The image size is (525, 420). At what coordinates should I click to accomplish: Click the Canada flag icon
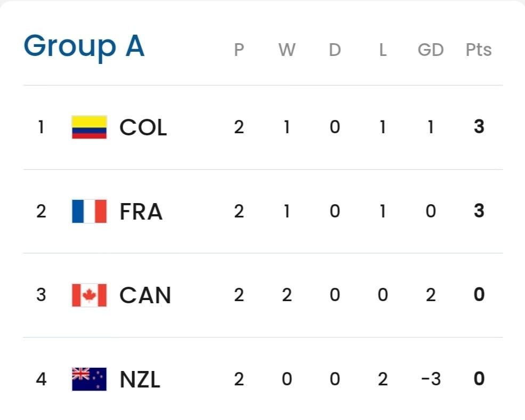tap(89, 295)
